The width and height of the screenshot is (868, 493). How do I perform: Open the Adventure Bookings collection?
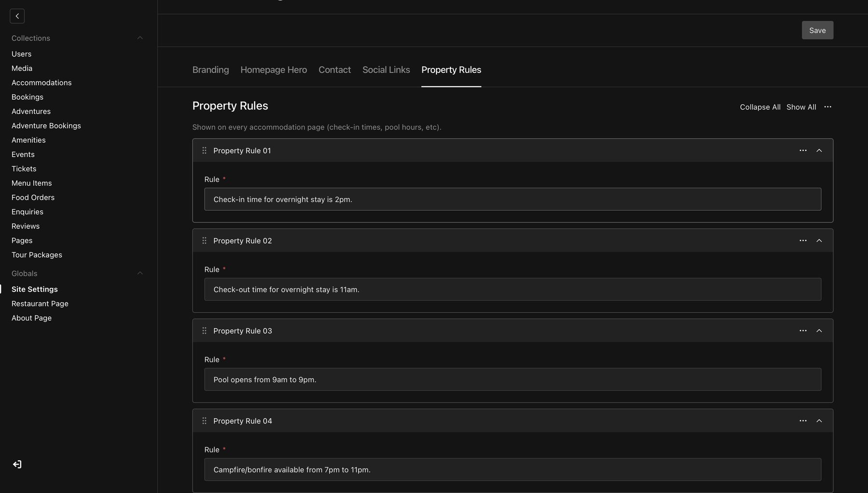pyautogui.click(x=46, y=126)
